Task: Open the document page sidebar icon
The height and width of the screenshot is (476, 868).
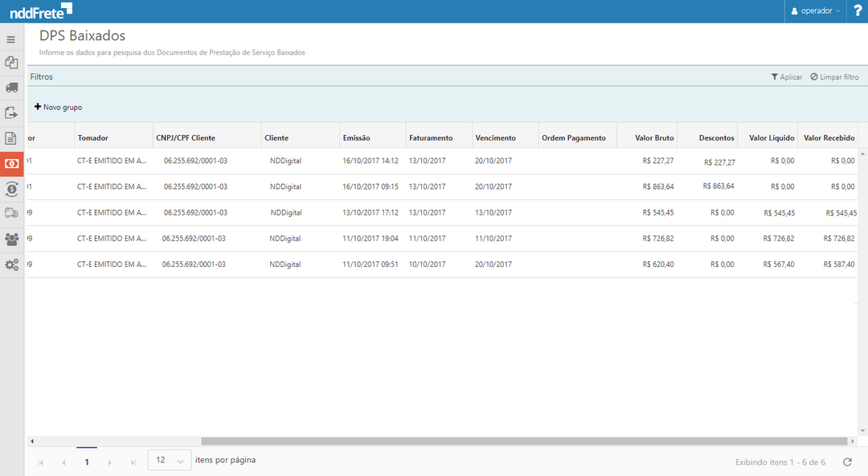Action: tap(11, 138)
